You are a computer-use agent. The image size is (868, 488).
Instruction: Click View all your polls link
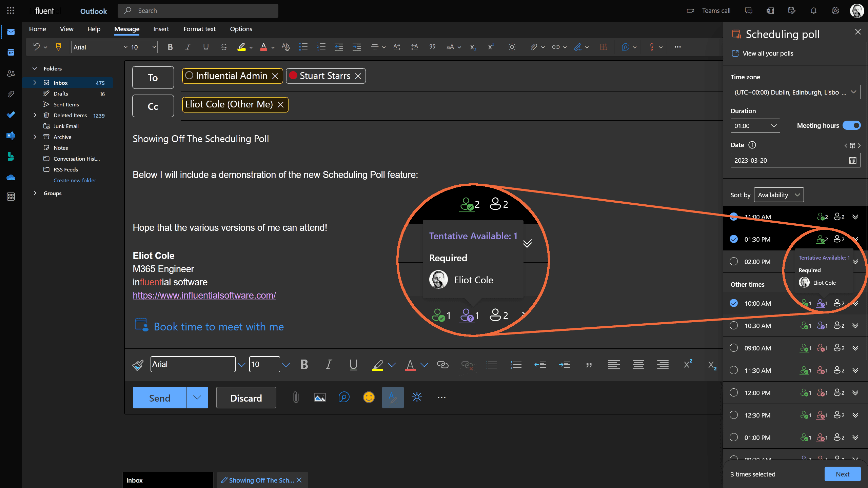coord(768,53)
